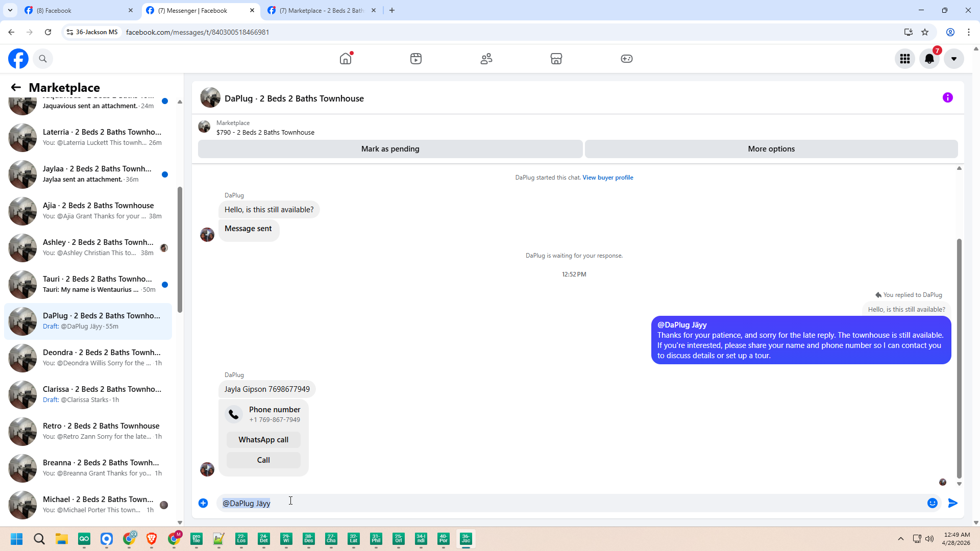Click the listing thumbnail beside $790 price
Screen dimensions: 980x551
coord(204,127)
